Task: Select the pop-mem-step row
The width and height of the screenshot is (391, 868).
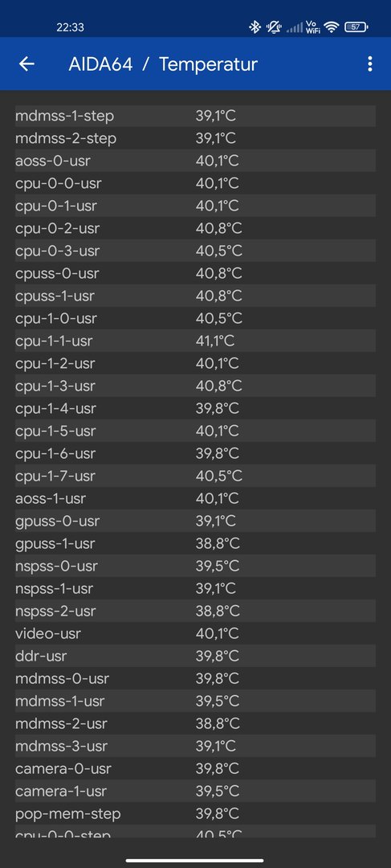Action: [195, 813]
